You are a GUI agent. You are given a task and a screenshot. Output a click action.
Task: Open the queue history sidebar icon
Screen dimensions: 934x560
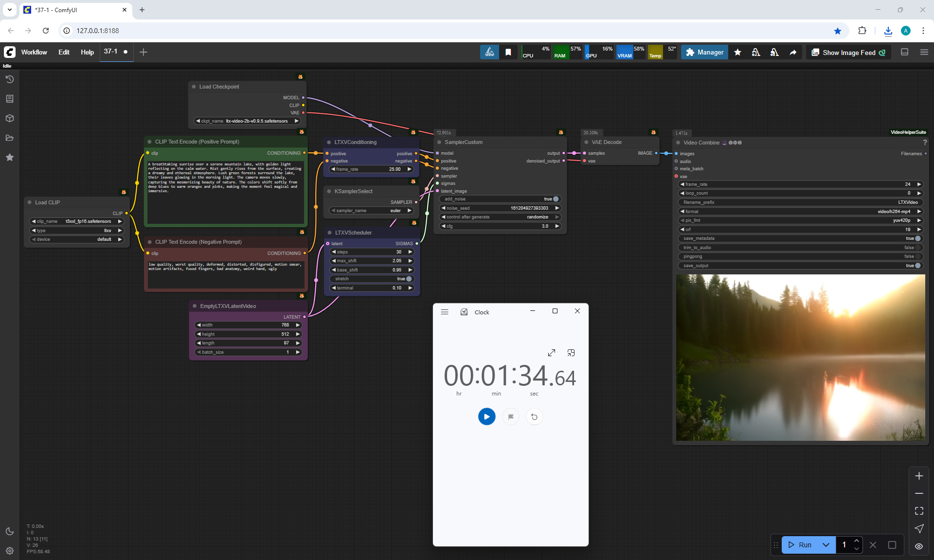[x=10, y=79]
